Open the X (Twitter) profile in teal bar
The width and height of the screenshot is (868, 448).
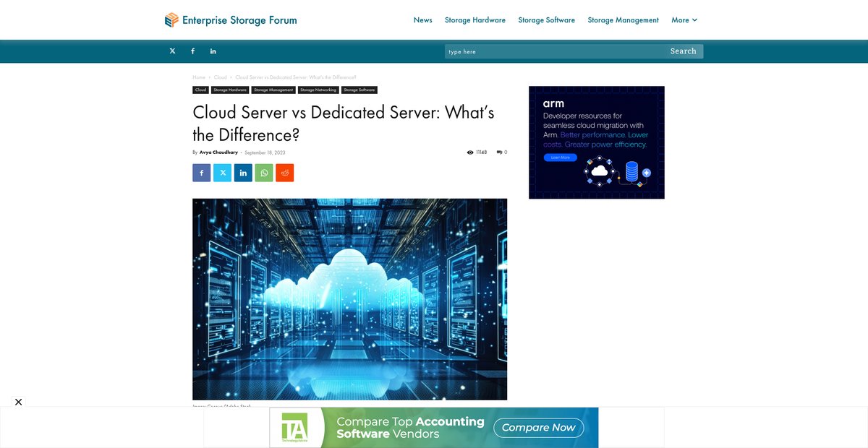pos(172,51)
